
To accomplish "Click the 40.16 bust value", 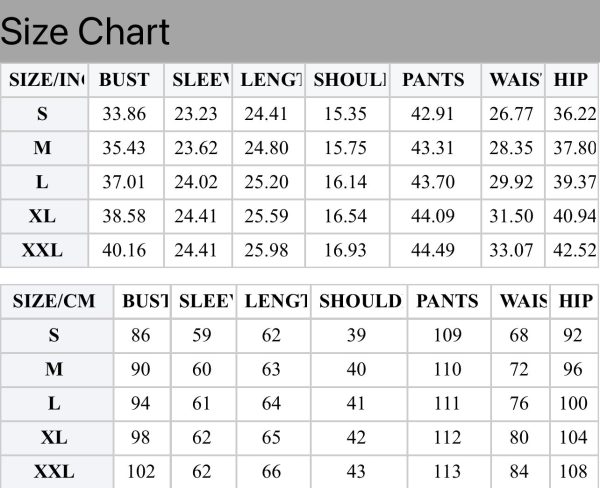I will 126,250.
